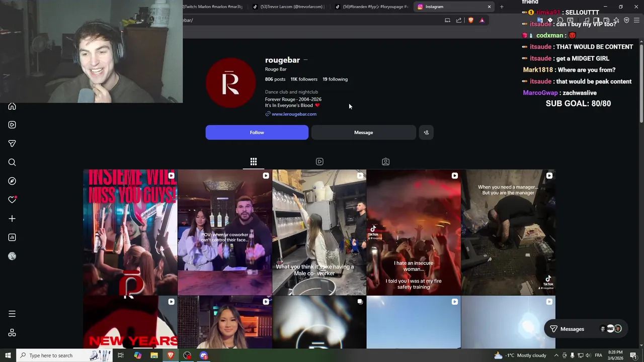Click Brave browser taskbar icon
Screen dimensions: 644x362
[171, 355]
